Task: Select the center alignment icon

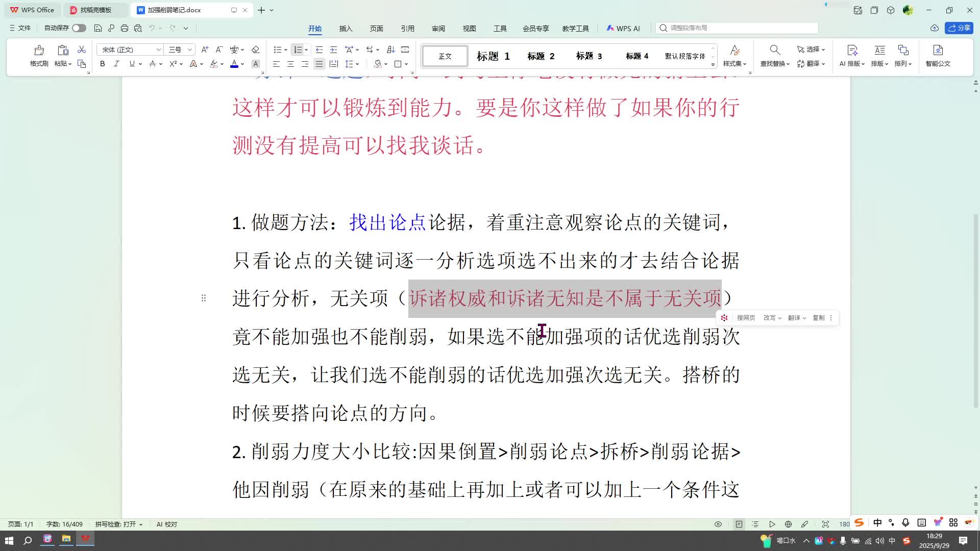Action: click(x=290, y=64)
